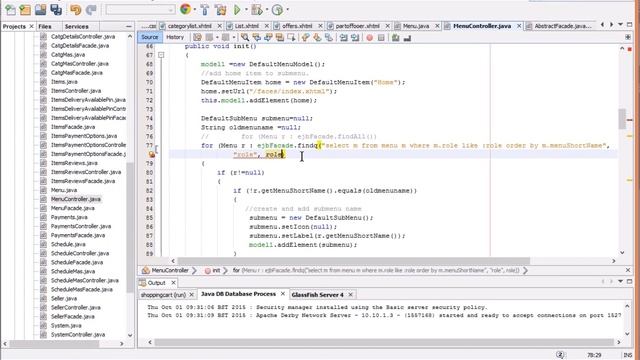640x360 pixels.
Task: Open the Menu.java editor tab
Action: (x=416, y=26)
